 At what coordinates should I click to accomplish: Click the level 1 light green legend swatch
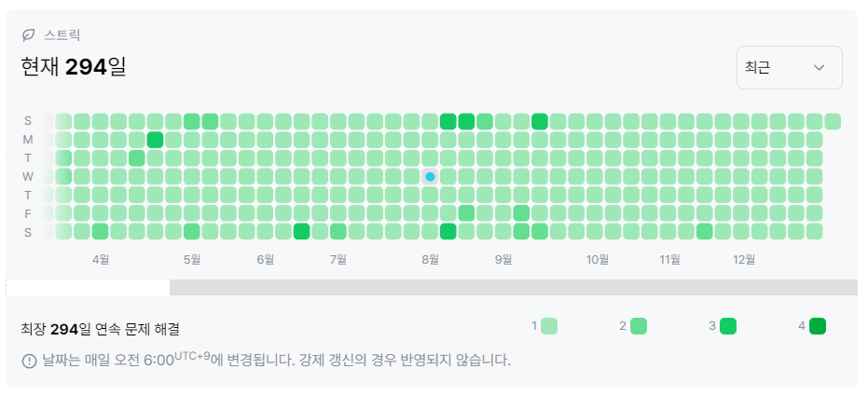549,326
